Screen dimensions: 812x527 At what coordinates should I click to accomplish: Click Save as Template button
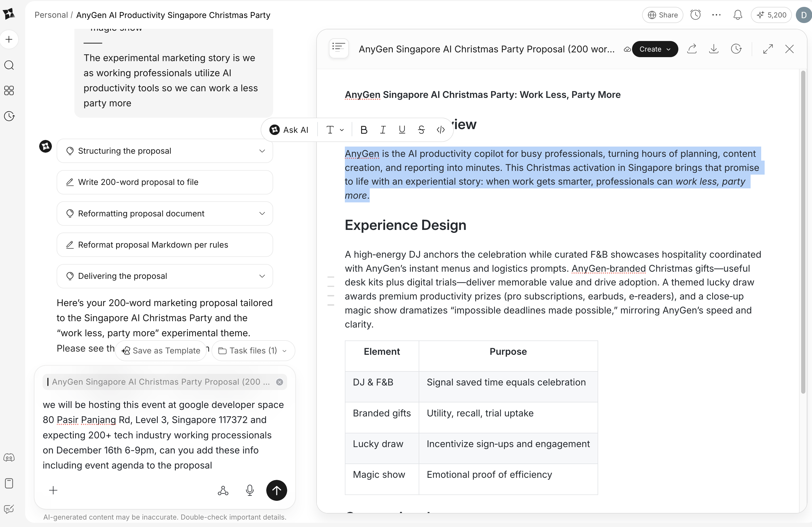(161, 351)
